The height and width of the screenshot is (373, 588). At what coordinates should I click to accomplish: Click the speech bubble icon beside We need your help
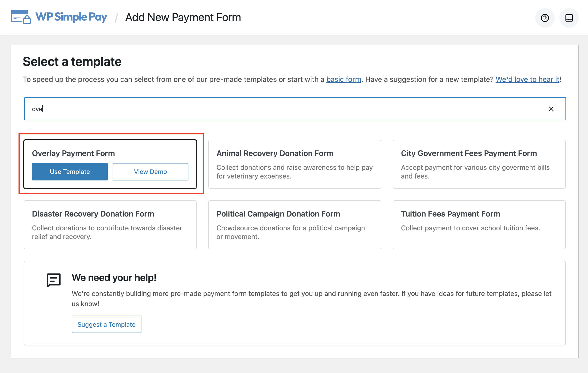54,280
